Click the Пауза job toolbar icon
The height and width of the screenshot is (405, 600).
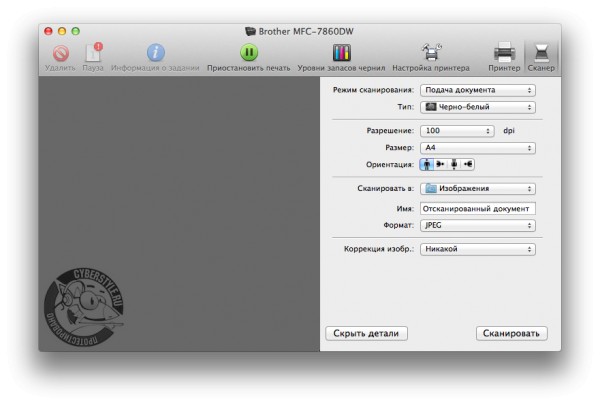(x=93, y=52)
